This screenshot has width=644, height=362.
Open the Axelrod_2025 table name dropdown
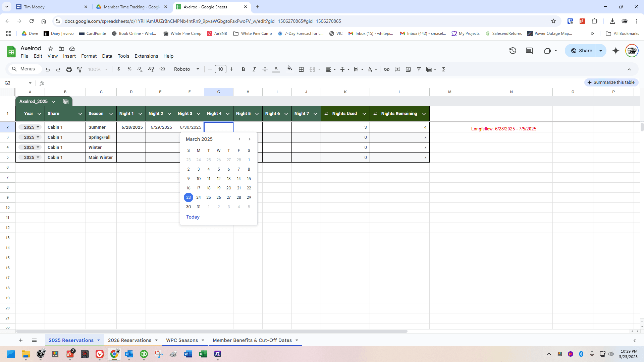tap(53, 102)
